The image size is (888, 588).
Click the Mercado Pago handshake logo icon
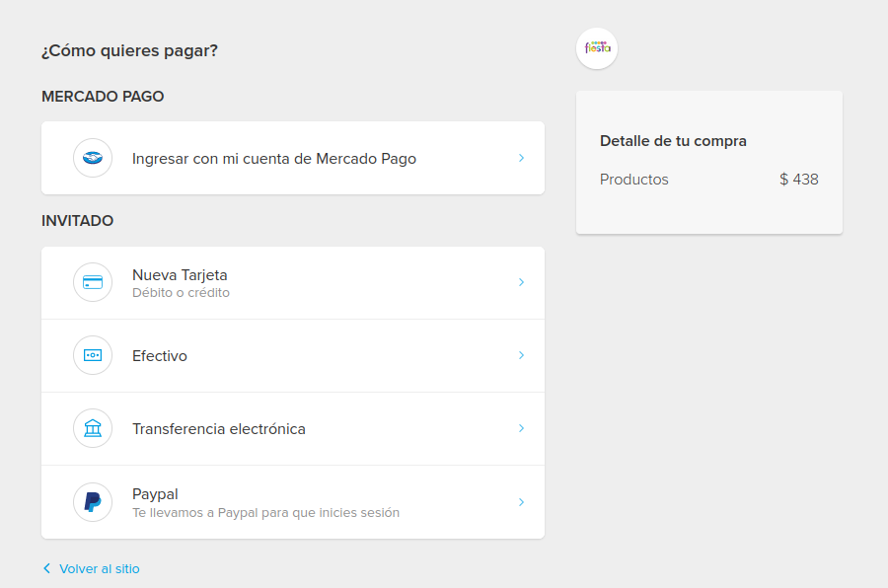pyautogui.click(x=93, y=158)
